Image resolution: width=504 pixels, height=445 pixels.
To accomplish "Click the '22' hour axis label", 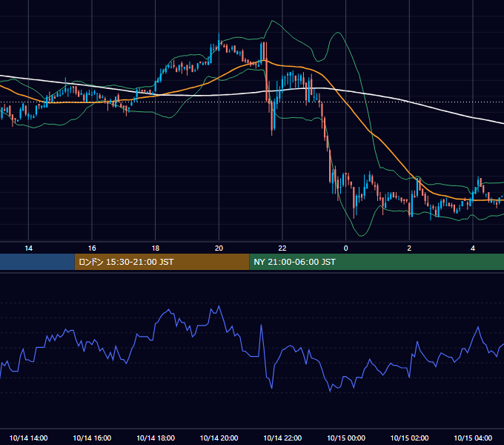I will [x=282, y=248].
